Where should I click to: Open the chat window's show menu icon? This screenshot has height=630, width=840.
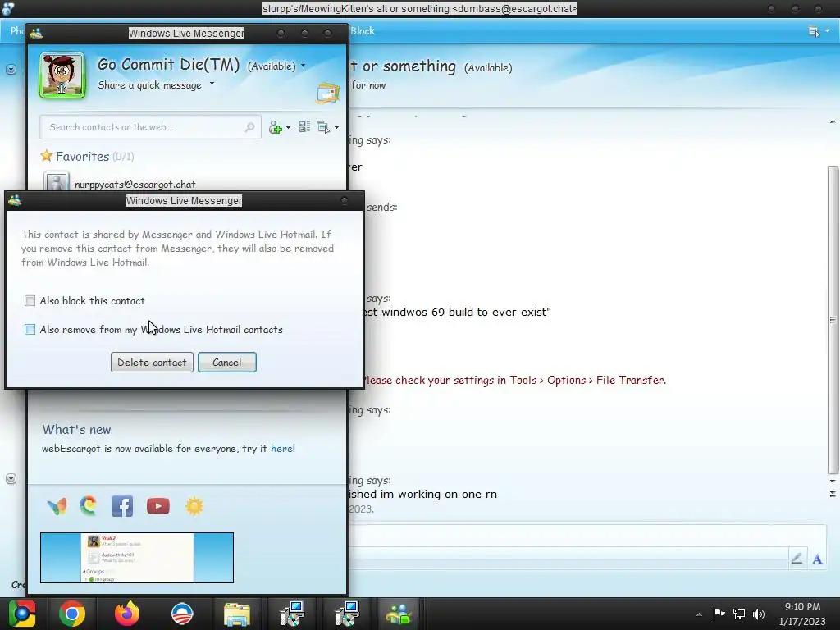pyautogui.click(x=813, y=32)
